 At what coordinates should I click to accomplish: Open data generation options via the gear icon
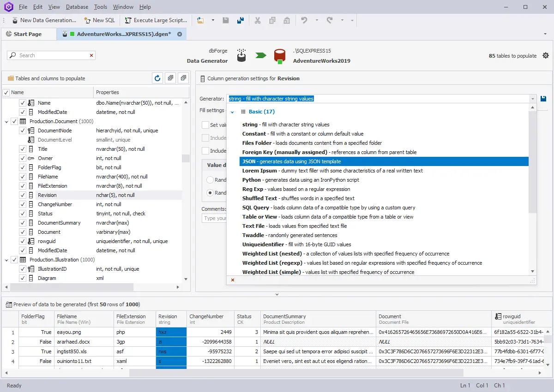546,55
